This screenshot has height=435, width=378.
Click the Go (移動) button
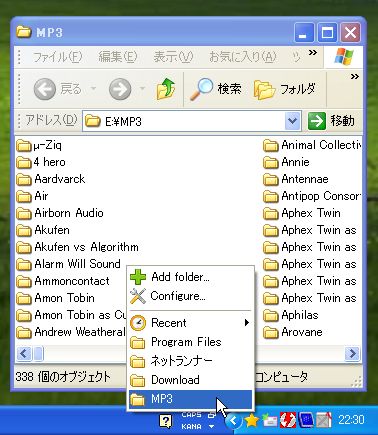(x=331, y=121)
